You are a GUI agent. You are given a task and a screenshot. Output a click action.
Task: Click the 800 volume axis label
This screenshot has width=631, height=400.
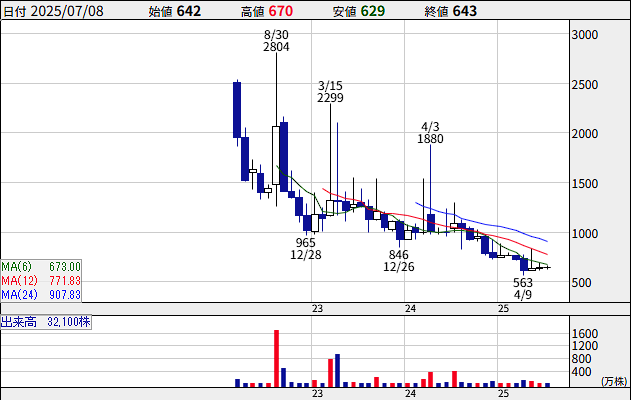[x=582, y=359]
